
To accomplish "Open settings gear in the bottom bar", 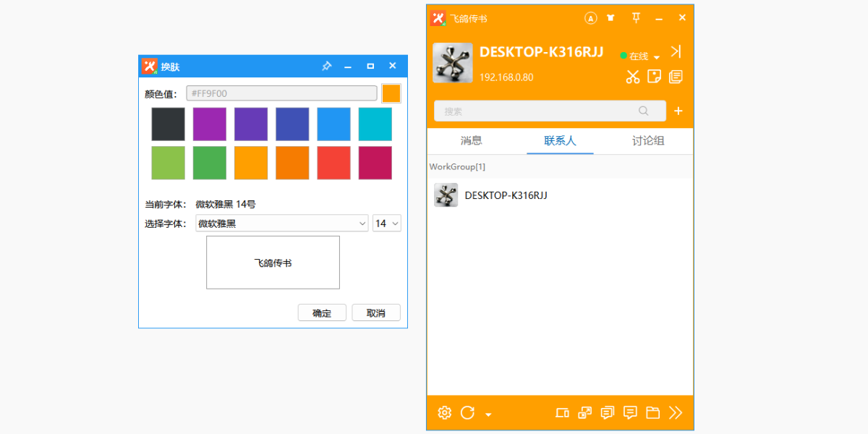I will [445, 413].
